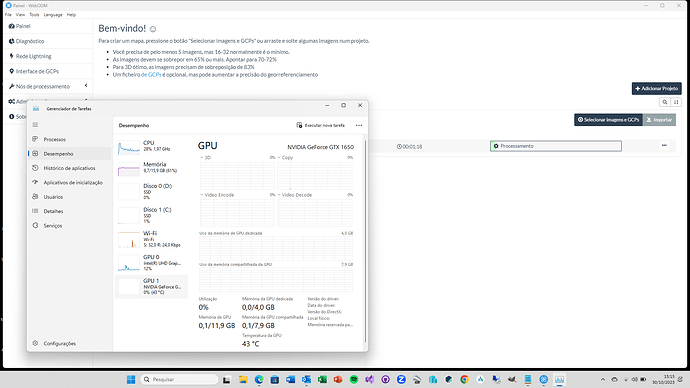Screen dimensions: 690x388
Task: Click Executar nova tarefa in Task Manager
Action: point(320,125)
